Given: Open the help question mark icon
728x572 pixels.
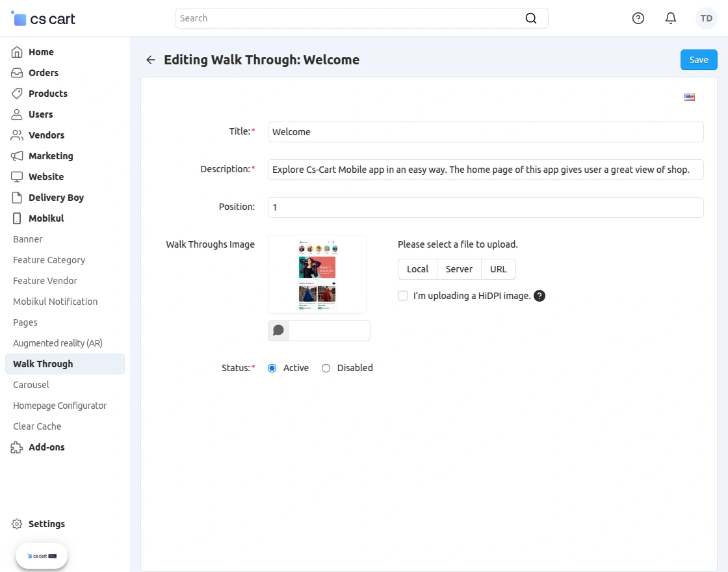Looking at the screenshot, I should coord(638,18).
